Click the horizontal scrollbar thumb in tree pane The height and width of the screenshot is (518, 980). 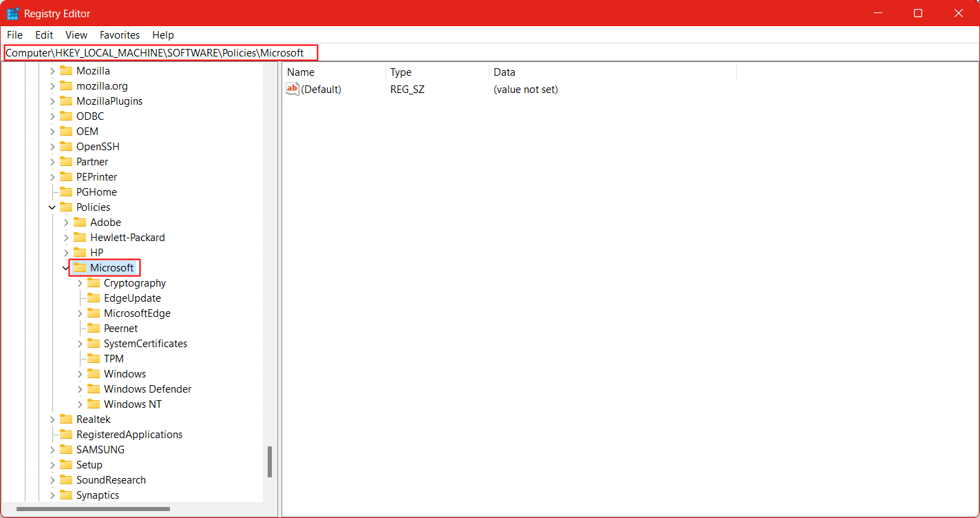pyautogui.click(x=93, y=509)
